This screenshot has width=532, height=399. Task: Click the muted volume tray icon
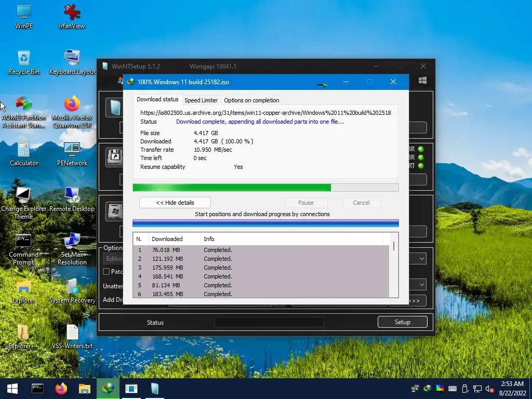coord(489,389)
